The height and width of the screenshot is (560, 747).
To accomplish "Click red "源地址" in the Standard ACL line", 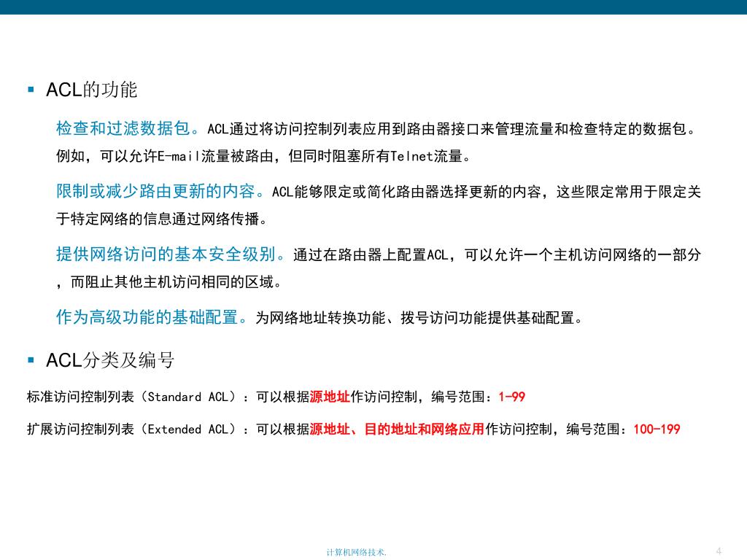I will [330, 397].
